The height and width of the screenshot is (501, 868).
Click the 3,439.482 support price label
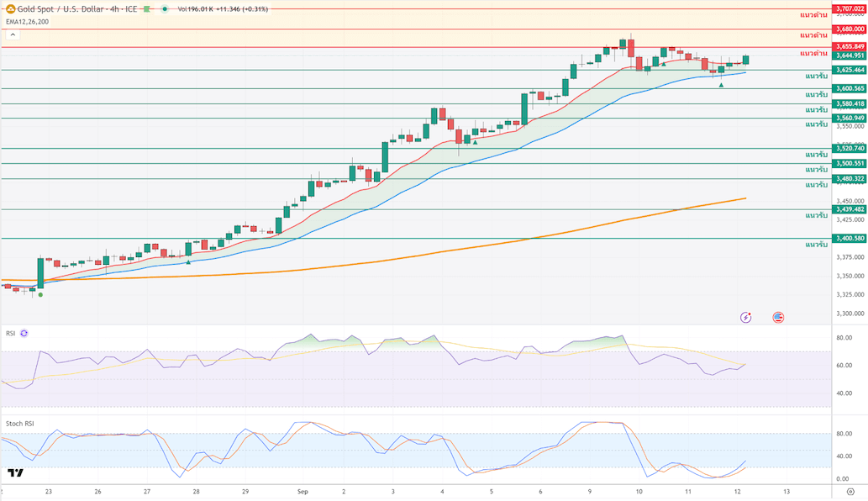(850, 209)
